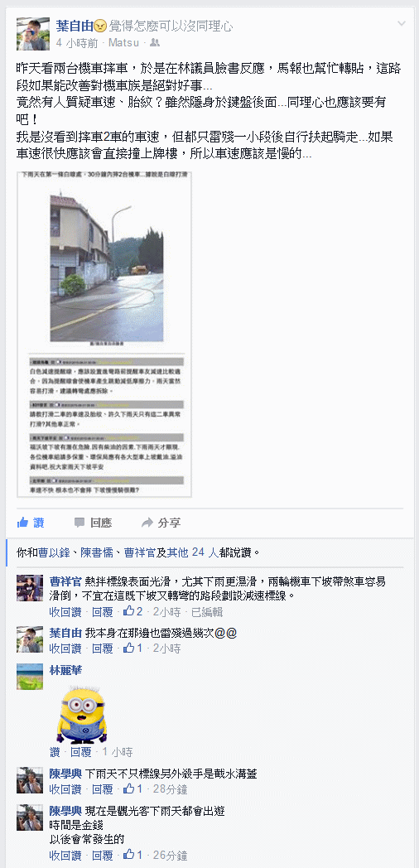
Task: Open 陳學興's avatar on 截水溝蓋 comment
Action: point(29,780)
